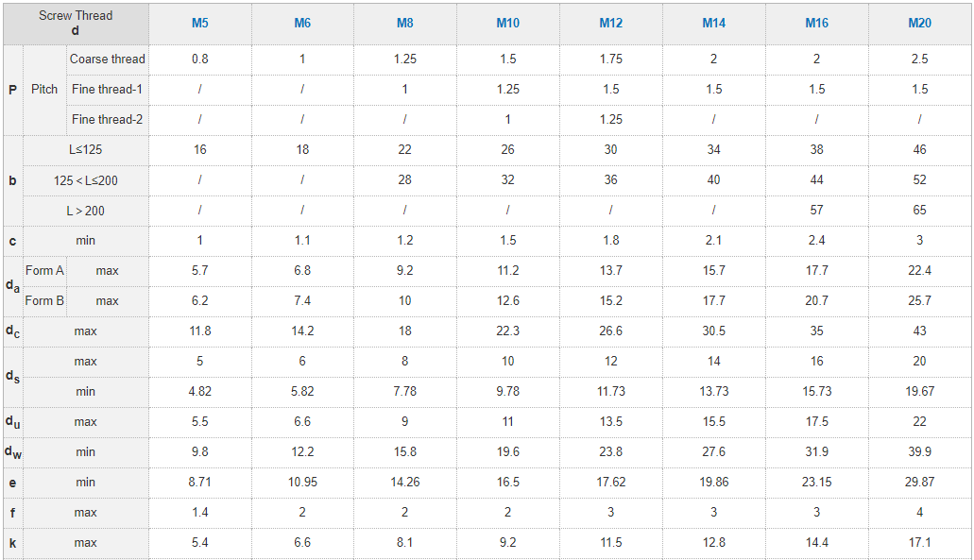974x560 pixels.
Task: Open the M8 screw thread link
Action: tap(404, 23)
